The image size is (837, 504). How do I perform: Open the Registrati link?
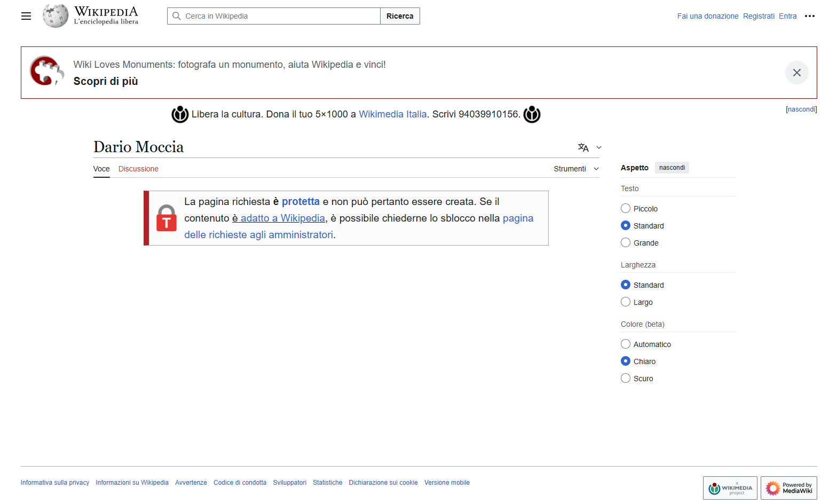tap(759, 16)
